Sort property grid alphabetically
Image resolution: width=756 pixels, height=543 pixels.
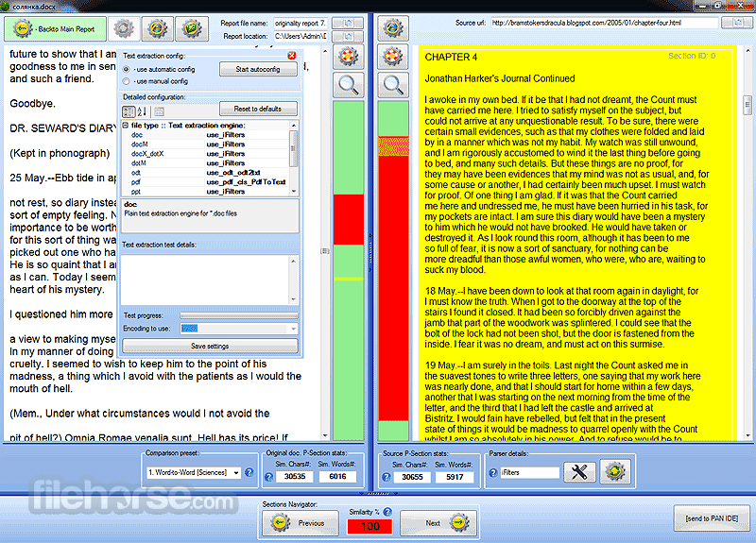(x=142, y=111)
